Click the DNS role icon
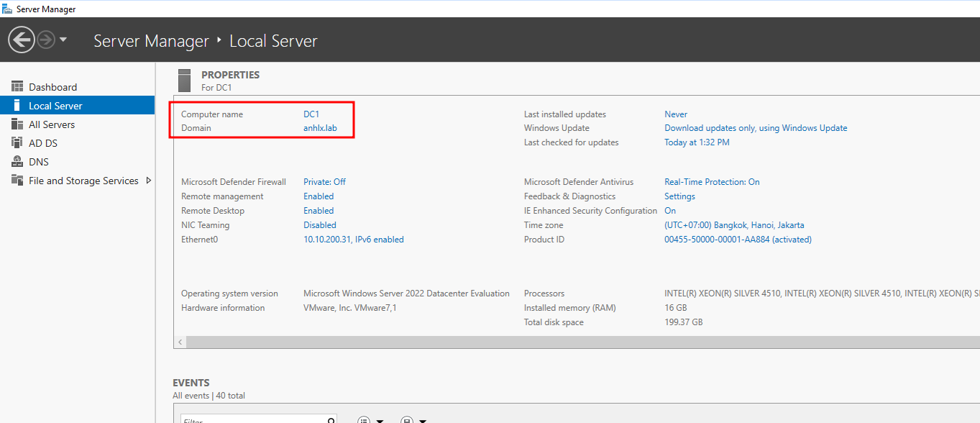The width and height of the screenshot is (980, 423). pyautogui.click(x=17, y=162)
